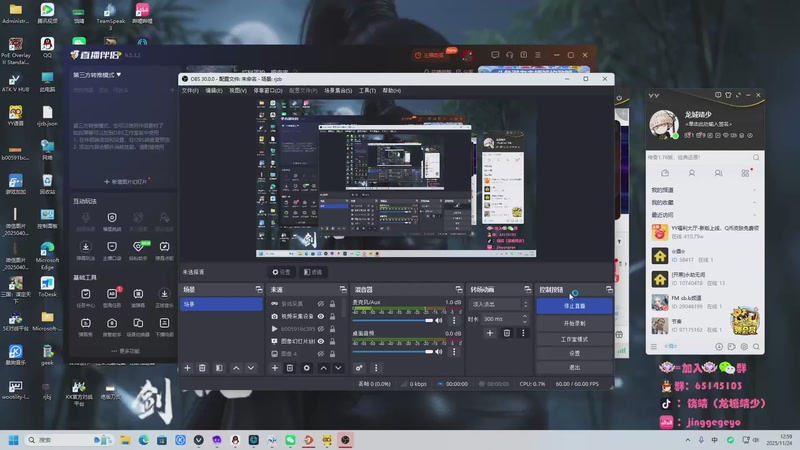Viewport: 800px width, 450px height.
Task: Open scene filters icon in Scenes panel
Action: click(219, 368)
